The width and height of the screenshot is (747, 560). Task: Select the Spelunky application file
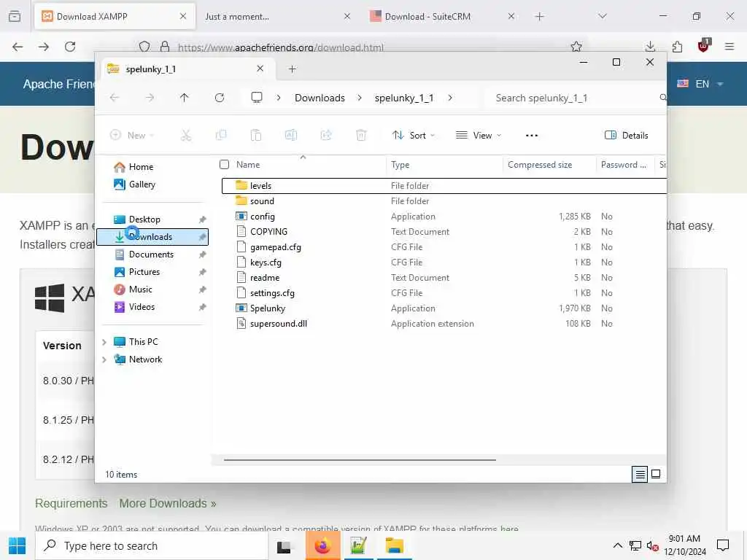point(267,308)
